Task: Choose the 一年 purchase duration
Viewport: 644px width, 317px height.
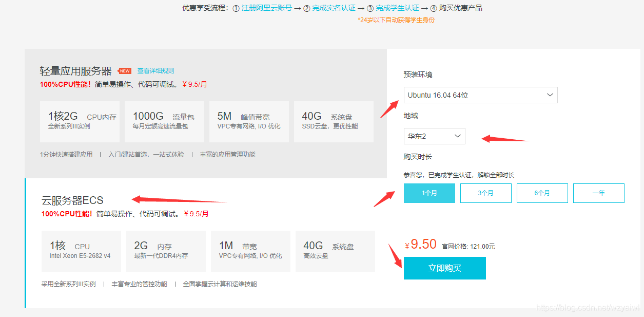Action: [598, 193]
